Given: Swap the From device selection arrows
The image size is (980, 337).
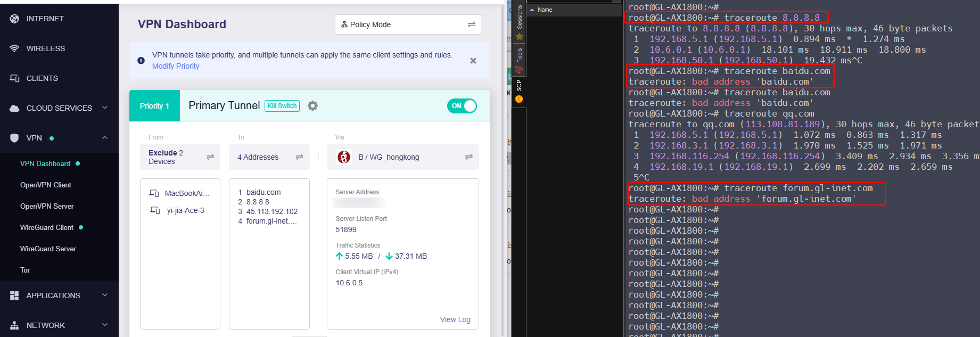Looking at the screenshot, I should pos(210,157).
